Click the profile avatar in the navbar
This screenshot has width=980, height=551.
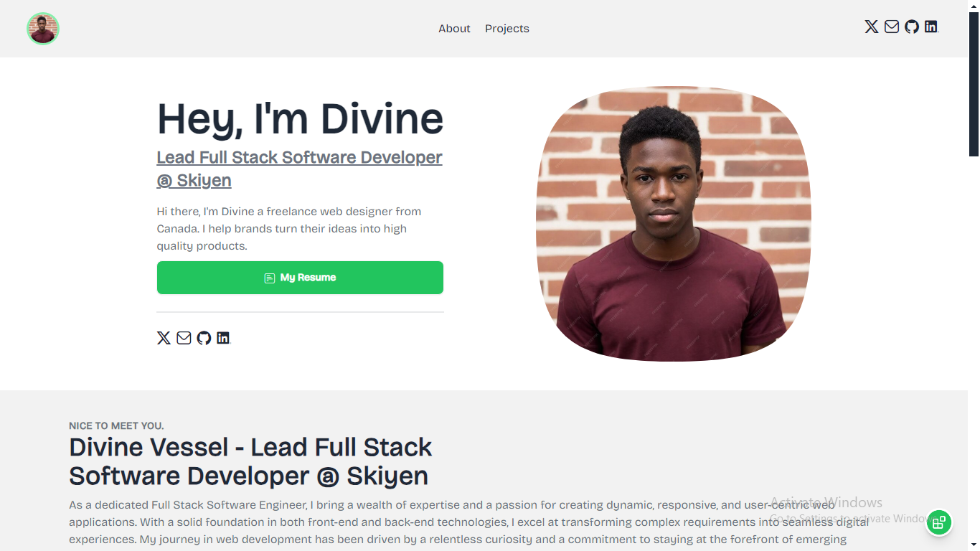[x=43, y=29]
